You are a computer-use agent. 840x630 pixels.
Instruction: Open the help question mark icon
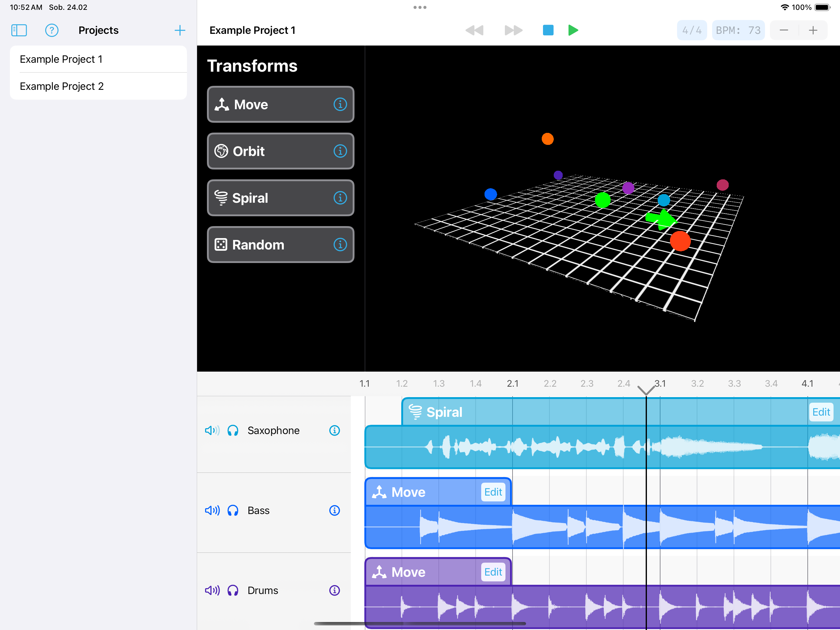[x=52, y=30]
